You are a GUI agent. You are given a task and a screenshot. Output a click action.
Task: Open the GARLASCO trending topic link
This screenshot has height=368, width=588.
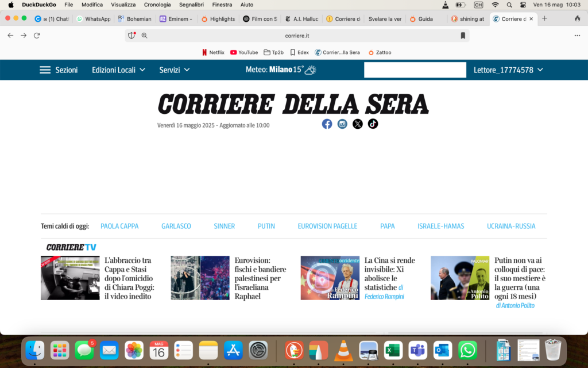click(176, 226)
